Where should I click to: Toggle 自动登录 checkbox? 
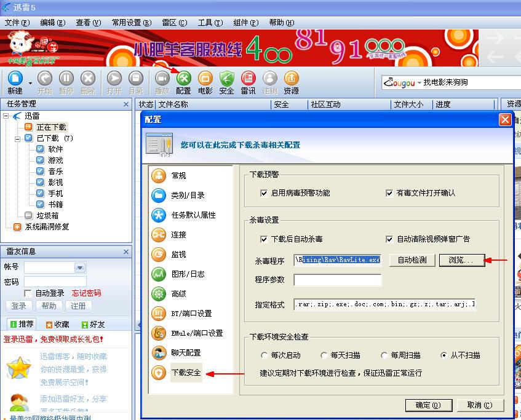[28, 293]
